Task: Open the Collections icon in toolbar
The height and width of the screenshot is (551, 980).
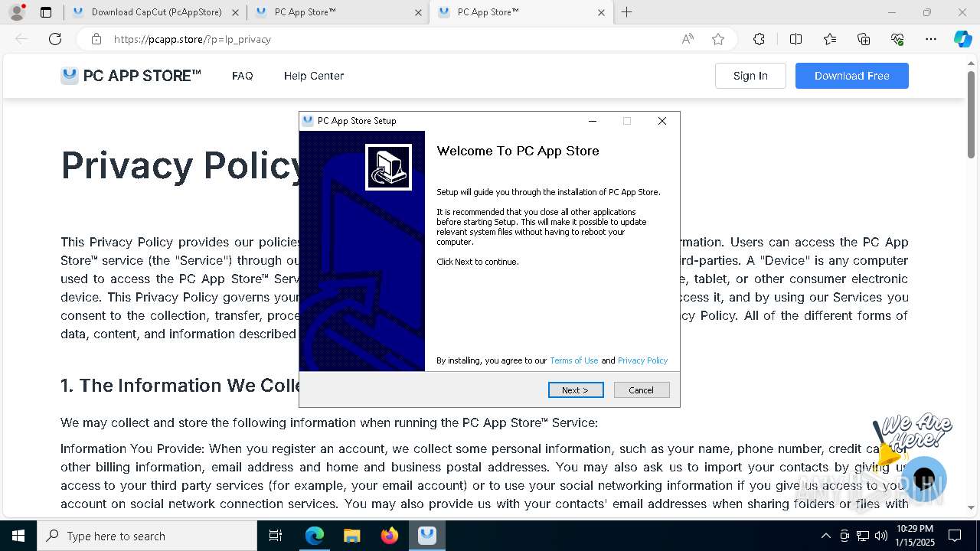Action: 864,39
